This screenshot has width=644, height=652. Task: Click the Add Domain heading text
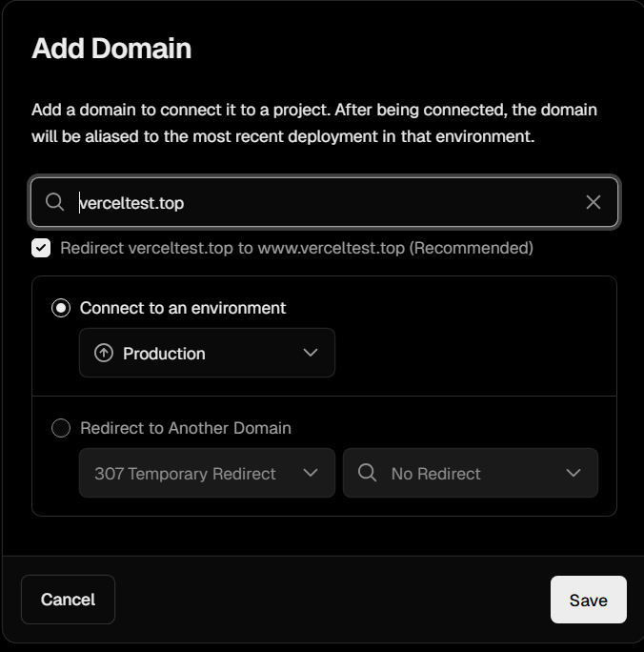coord(111,49)
